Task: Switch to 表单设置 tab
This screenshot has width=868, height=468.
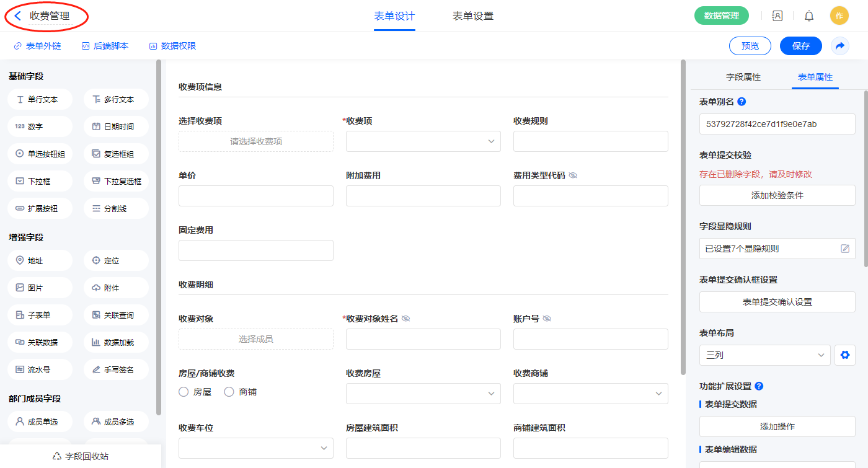Action: tap(473, 16)
